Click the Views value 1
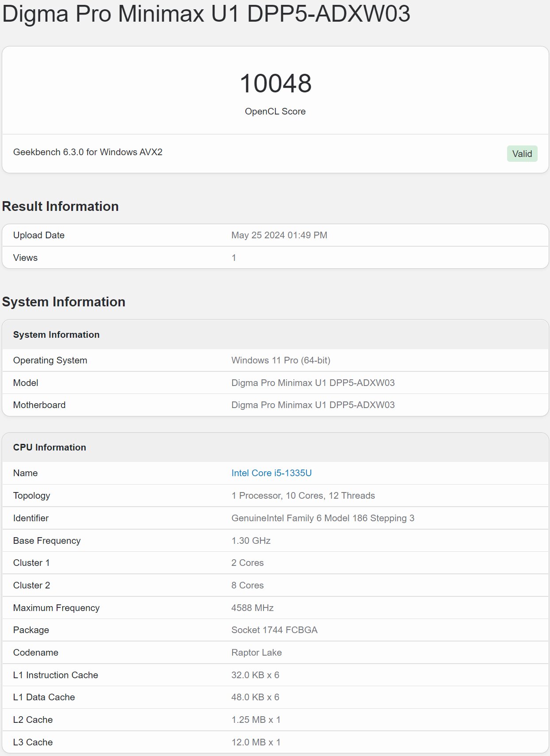 pos(234,258)
